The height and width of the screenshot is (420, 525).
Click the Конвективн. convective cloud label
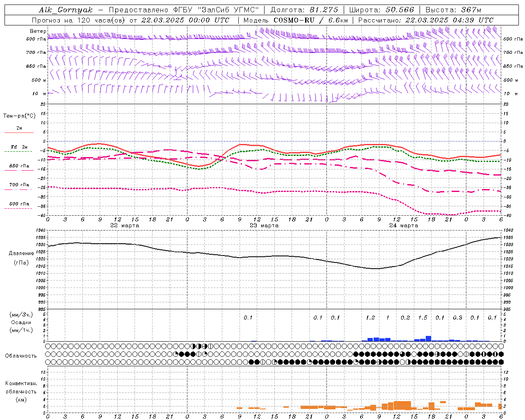[21, 383]
